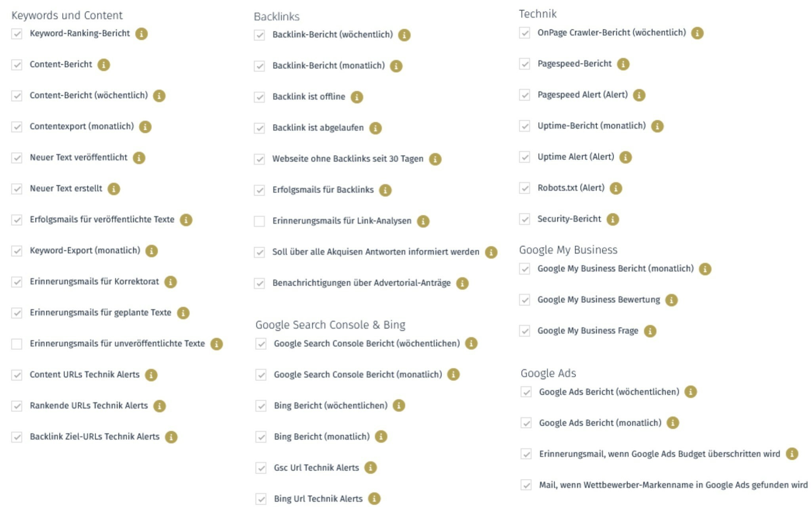This screenshot has width=812, height=507.
Task: Click info icon next to Google Ads Budget reminder
Action: (x=792, y=454)
